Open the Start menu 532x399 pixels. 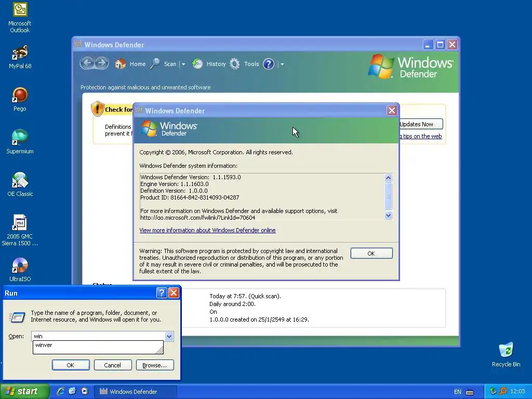coord(24,392)
